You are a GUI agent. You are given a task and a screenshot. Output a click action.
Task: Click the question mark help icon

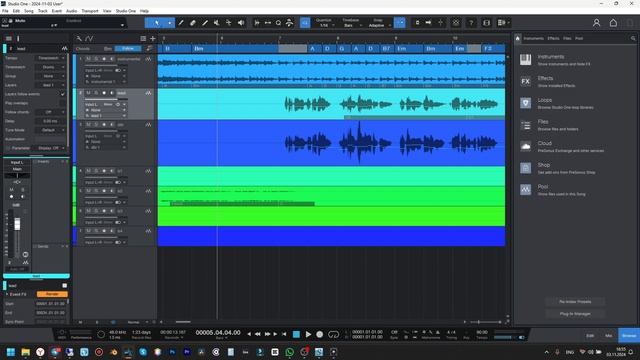[471, 23]
